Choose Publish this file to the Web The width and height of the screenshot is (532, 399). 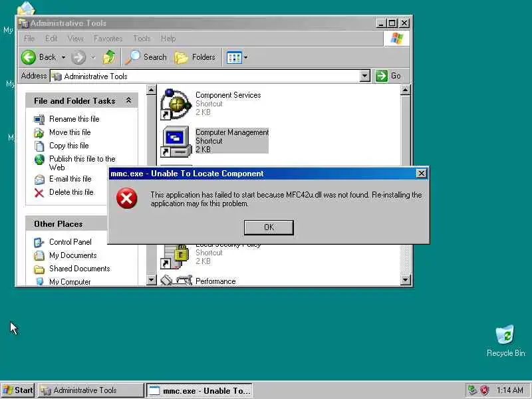pos(82,163)
